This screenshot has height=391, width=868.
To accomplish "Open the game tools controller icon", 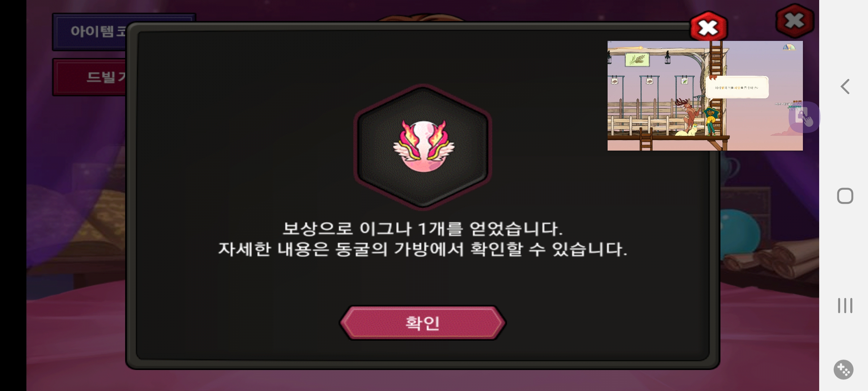I will click(x=843, y=370).
